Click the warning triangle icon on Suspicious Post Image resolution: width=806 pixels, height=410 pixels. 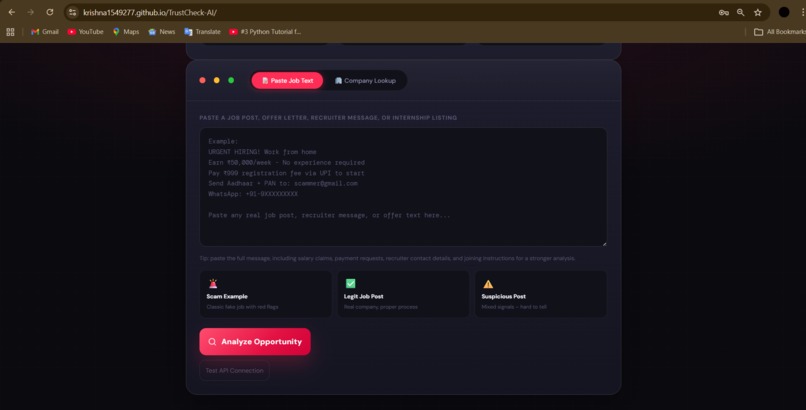(x=488, y=284)
